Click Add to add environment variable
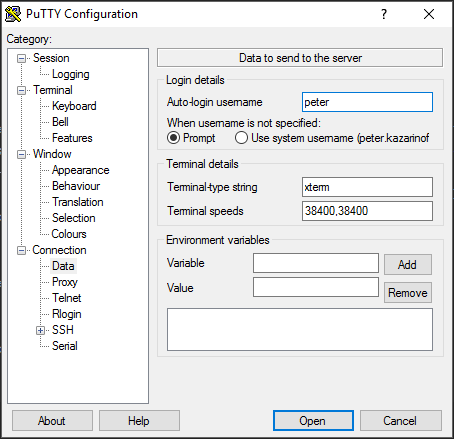 (408, 265)
